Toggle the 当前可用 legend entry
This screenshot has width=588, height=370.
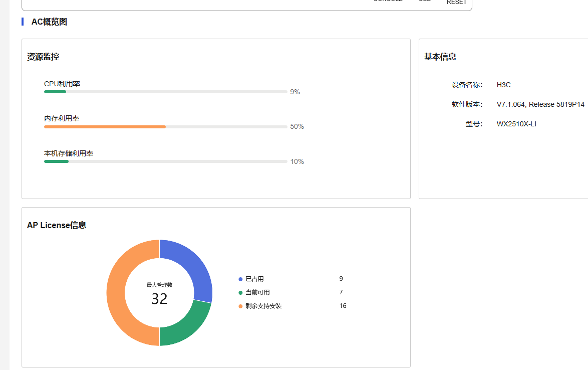[x=257, y=293]
